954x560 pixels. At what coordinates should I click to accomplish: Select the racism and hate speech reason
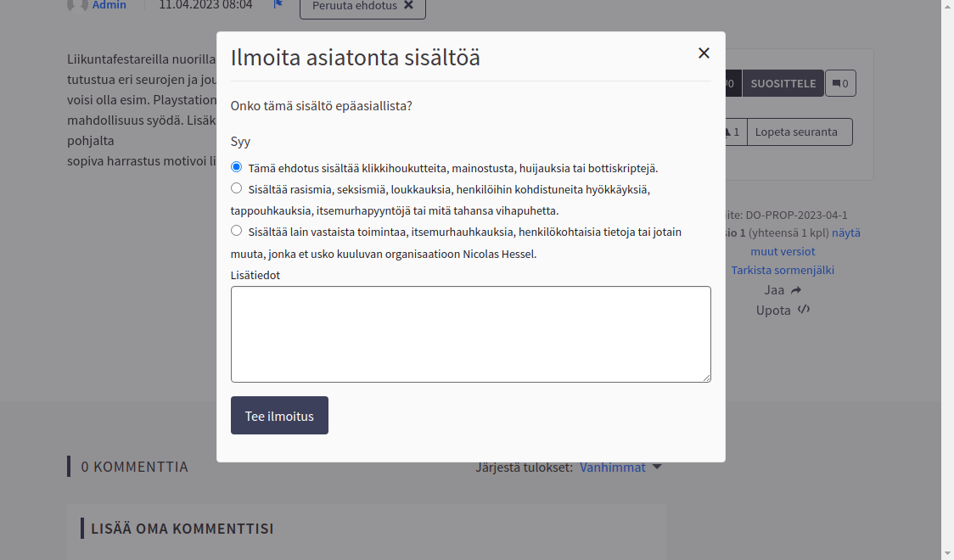237,189
